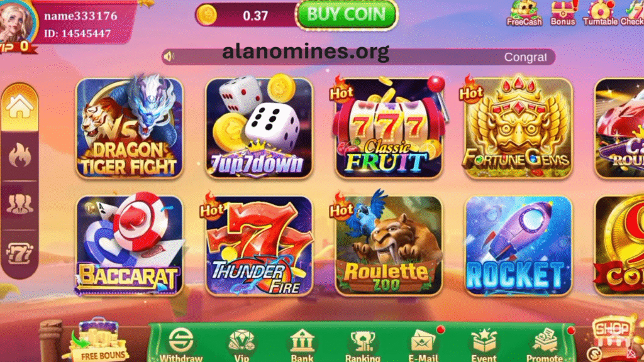Select the flame Hot games sidebar icon
Image resolution: width=644 pixels, height=362 pixels.
point(19,156)
